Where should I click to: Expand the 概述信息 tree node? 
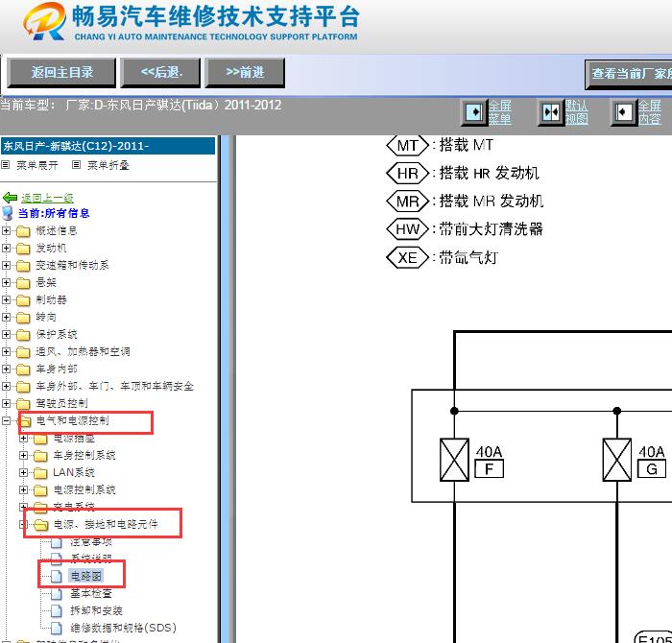click(x=6, y=231)
